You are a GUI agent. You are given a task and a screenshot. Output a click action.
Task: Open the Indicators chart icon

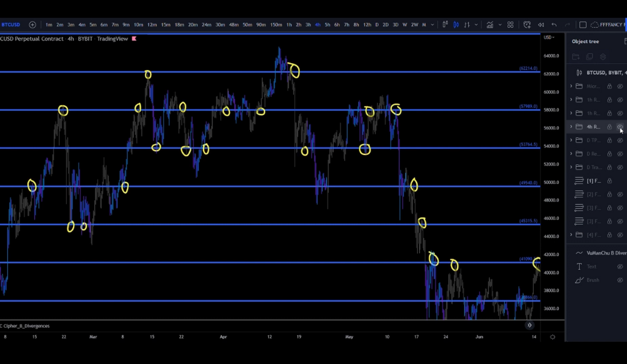[490, 25]
